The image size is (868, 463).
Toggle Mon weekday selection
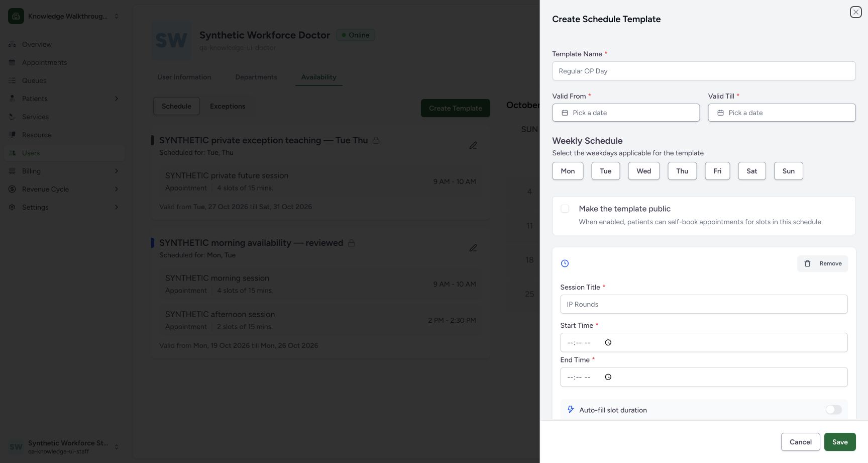coord(568,171)
